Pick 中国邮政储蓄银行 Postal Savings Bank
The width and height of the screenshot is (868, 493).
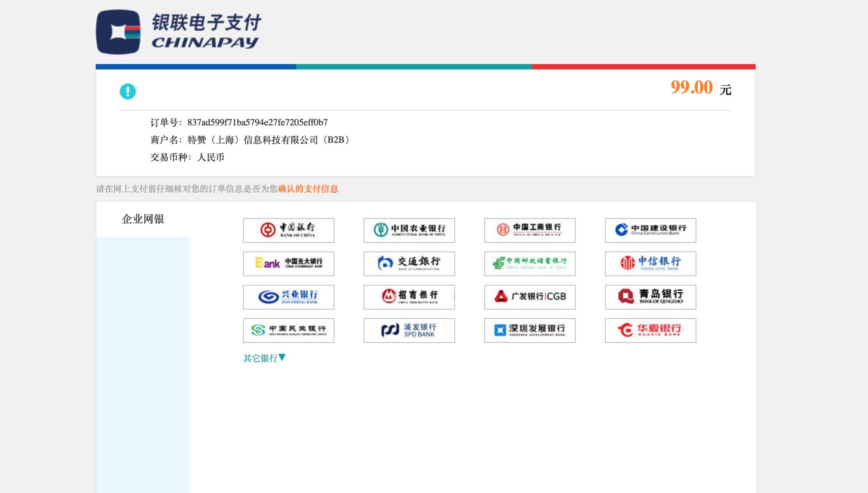[530, 264]
